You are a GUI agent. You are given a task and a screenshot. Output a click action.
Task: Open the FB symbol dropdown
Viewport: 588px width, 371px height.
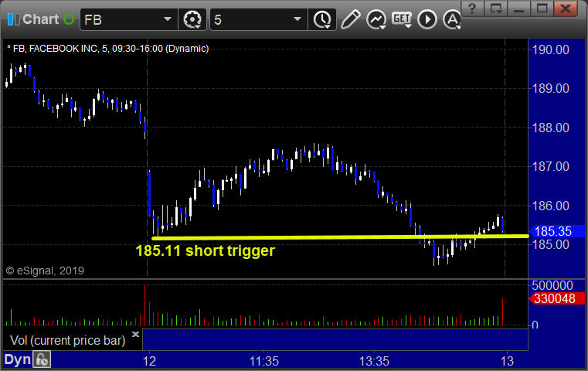(168, 19)
